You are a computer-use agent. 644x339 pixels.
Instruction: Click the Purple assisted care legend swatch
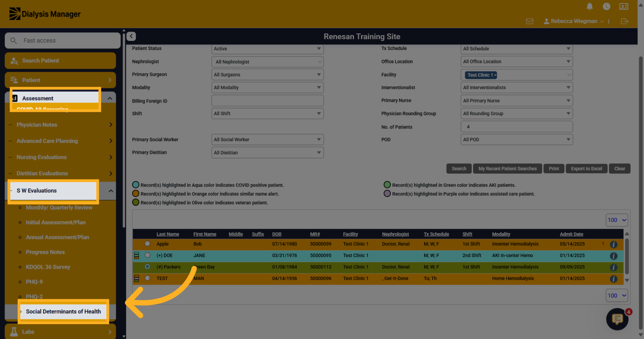point(387,193)
